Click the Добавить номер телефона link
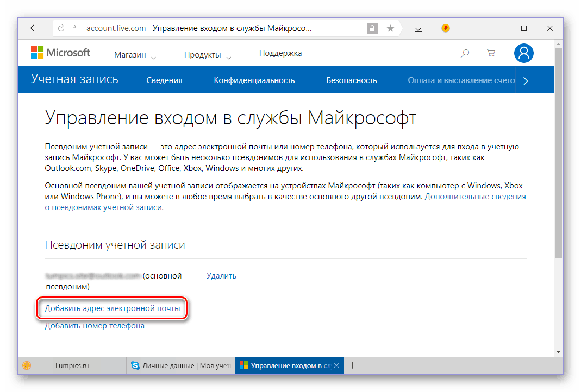Viewport: 581px width, 392px height. (x=95, y=326)
